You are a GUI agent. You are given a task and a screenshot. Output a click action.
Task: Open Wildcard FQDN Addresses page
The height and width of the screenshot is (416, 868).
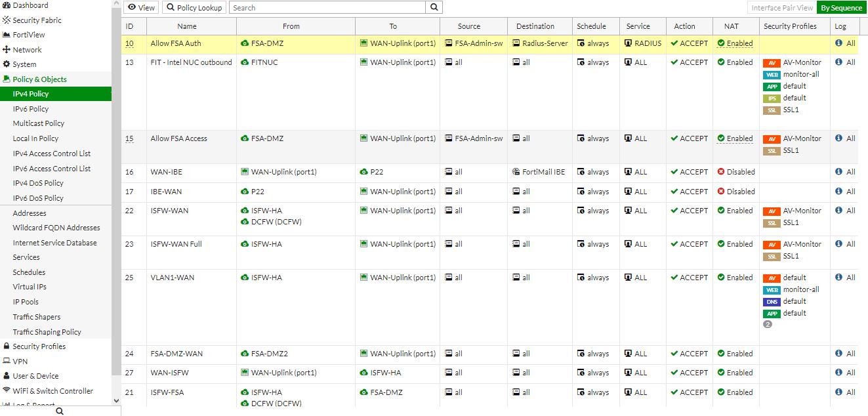(x=56, y=228)
